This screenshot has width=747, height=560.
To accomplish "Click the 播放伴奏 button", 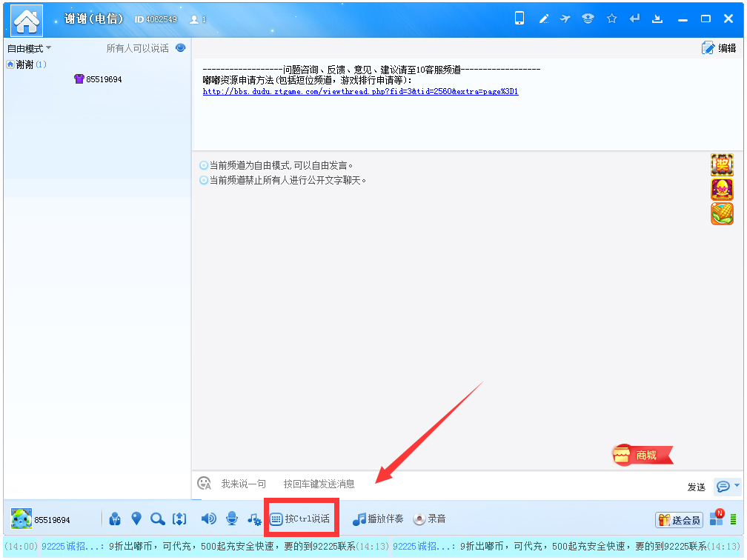I will tap(378, 519).
